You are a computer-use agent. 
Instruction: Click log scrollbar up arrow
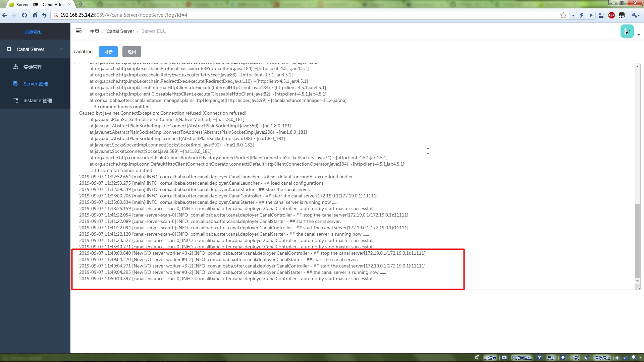(x=637, y=66)
